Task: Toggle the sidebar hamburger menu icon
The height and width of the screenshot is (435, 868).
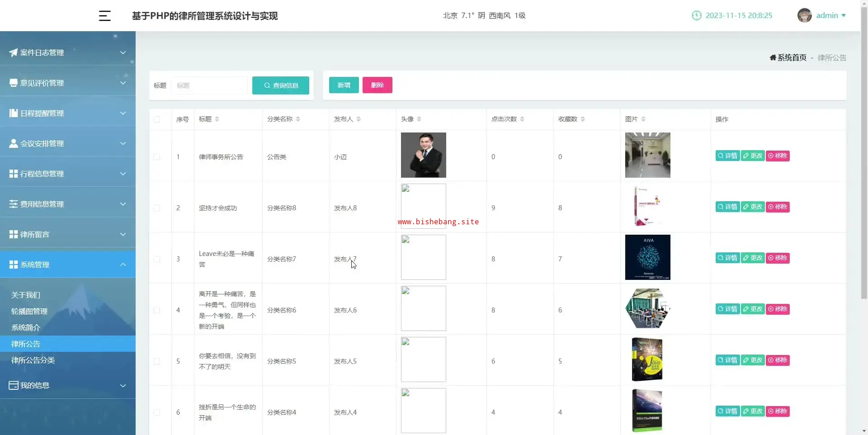Action: coord(104,16)
